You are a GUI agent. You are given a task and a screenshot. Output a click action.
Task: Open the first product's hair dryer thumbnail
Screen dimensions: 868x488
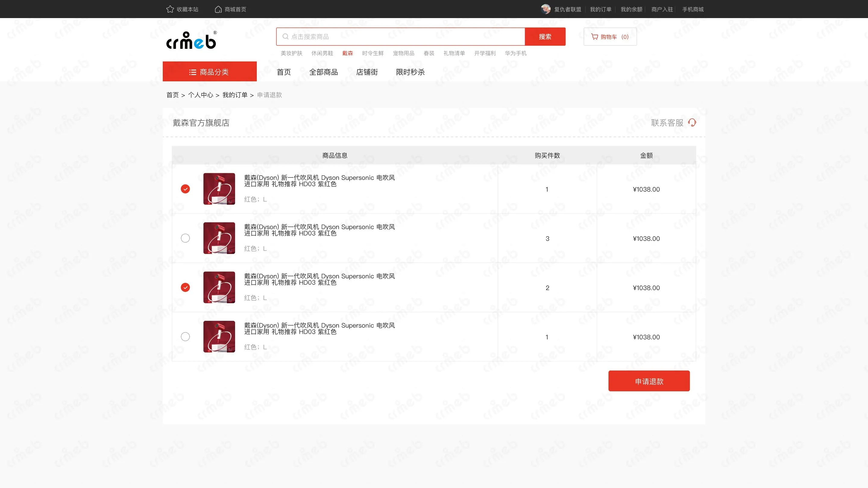click(x=219, y=189)
